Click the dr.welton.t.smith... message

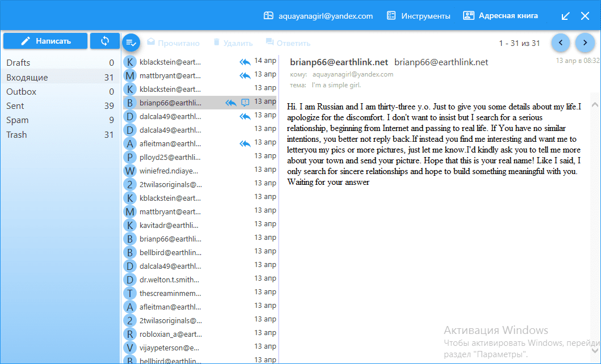[200, 280]
